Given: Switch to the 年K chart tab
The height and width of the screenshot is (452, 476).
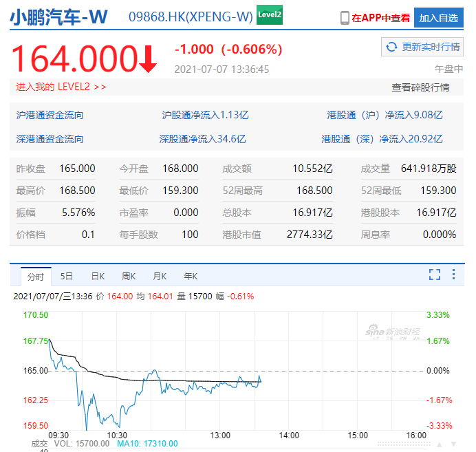Looking at the screenshot, I should 191,277.
